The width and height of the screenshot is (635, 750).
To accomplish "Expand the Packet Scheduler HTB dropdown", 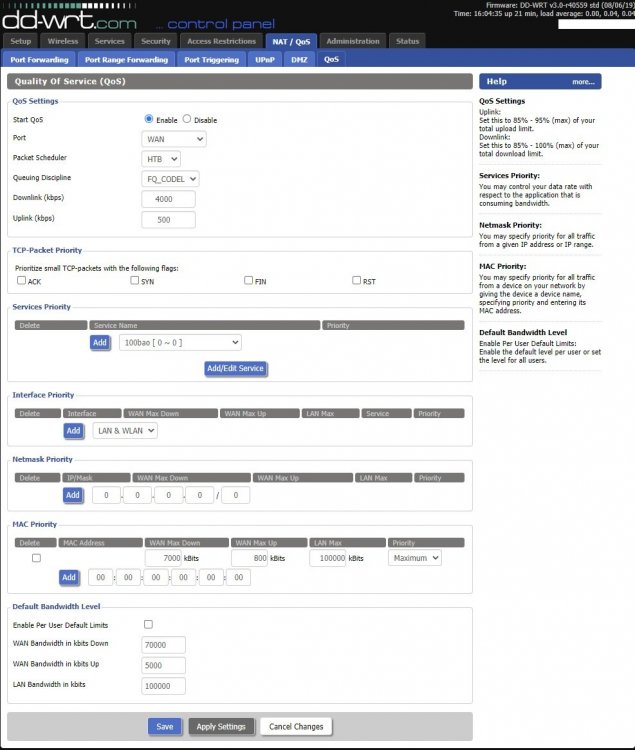I will (161, 158).
